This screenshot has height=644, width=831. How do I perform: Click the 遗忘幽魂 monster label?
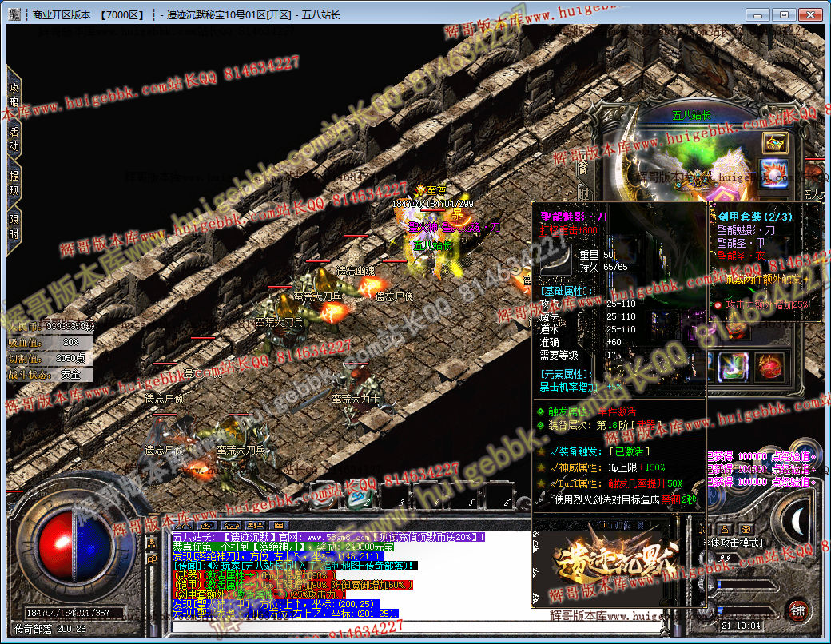(356, 271)
